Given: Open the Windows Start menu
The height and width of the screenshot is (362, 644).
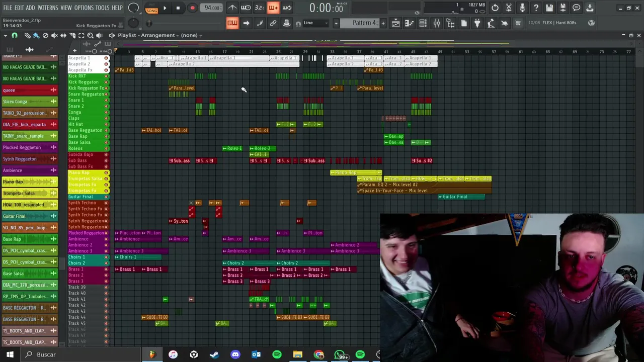Looking at the screenshot, I should (10, 354).
